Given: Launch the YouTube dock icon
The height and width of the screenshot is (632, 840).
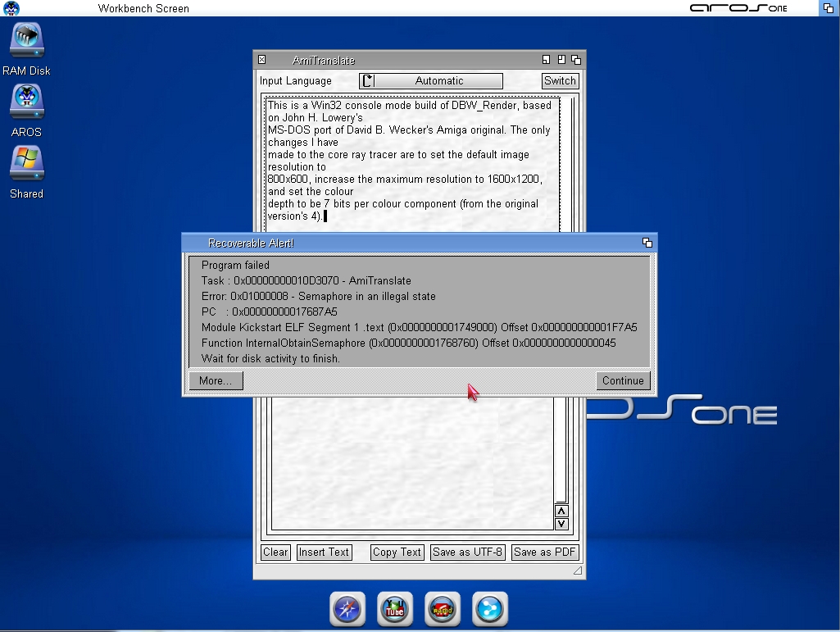Looking at the screenshot, I should (395, 609).
